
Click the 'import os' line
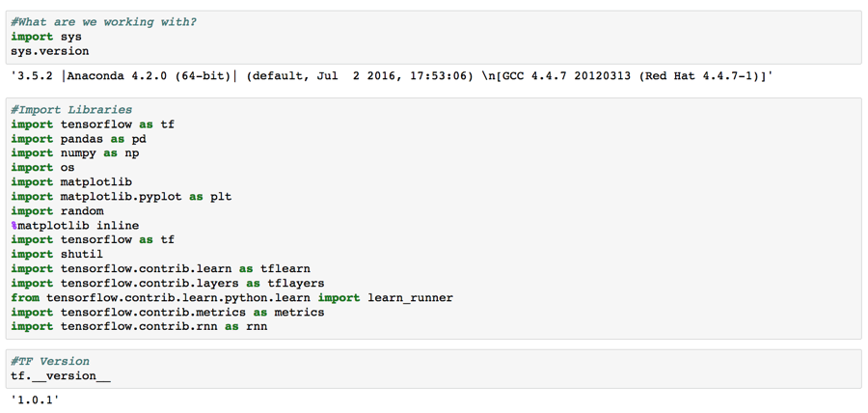(42, 168)
